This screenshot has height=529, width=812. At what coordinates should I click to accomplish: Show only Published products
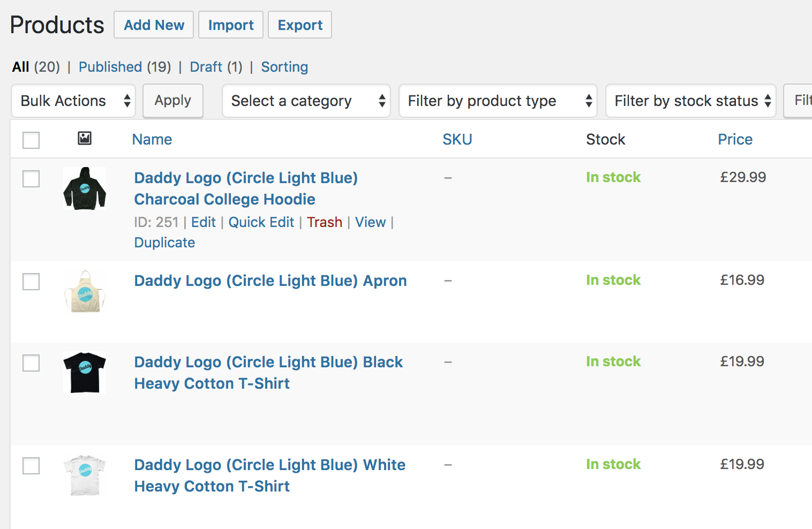click(x=110, y=67)
